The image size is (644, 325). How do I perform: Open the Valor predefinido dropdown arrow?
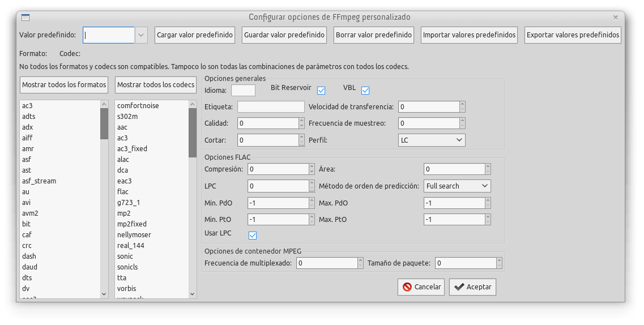[x=141, y=35]
